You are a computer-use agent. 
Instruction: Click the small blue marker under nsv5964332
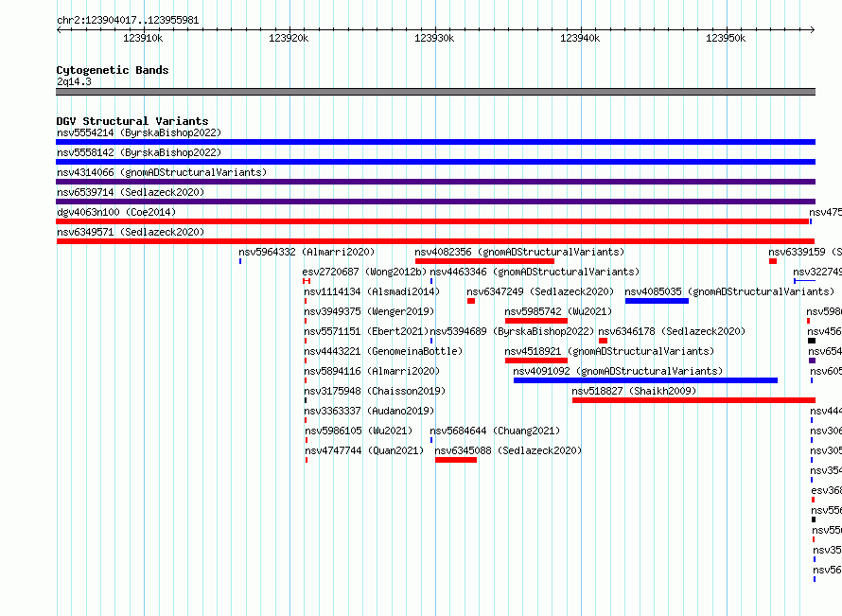pyautogui.click(x=240, y=261)
